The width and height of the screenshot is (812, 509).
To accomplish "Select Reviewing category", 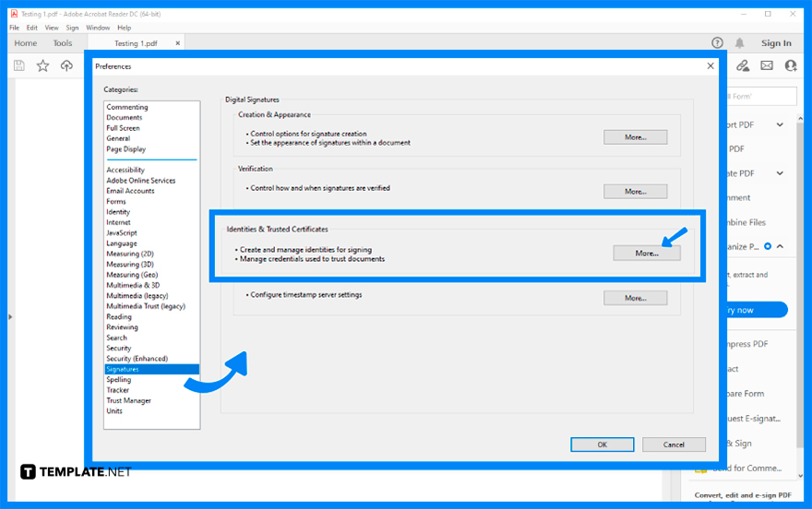I will (x=122, y=327).
